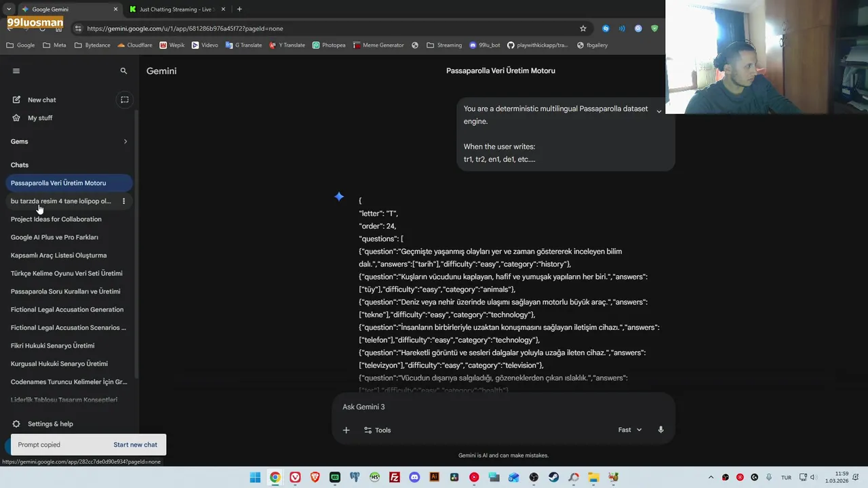Open the Google bookmarks folder
The image size is (868, 488).
(20, 45)
